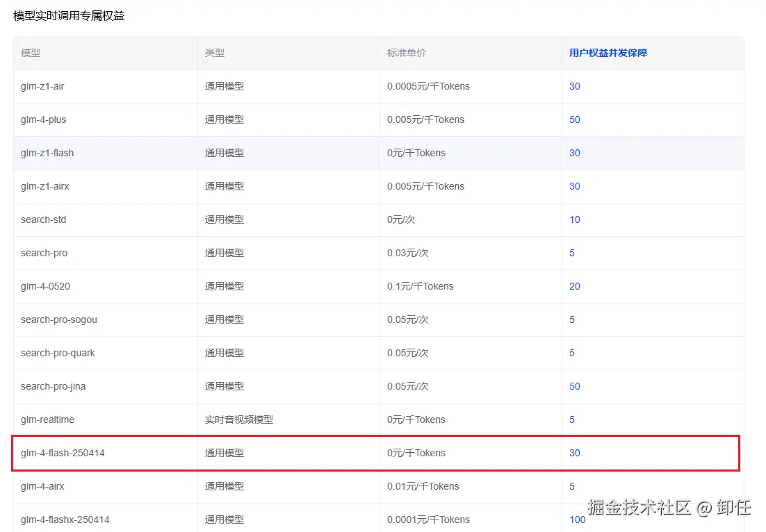
Task: Click the search-pro-sogou model name
Action: [59, 319]
